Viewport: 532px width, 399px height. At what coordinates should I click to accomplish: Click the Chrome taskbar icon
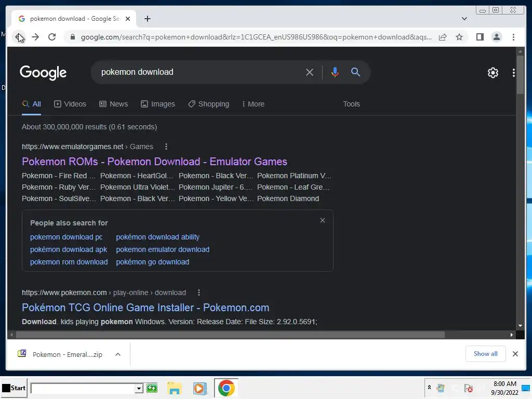[x=226, y=388]
